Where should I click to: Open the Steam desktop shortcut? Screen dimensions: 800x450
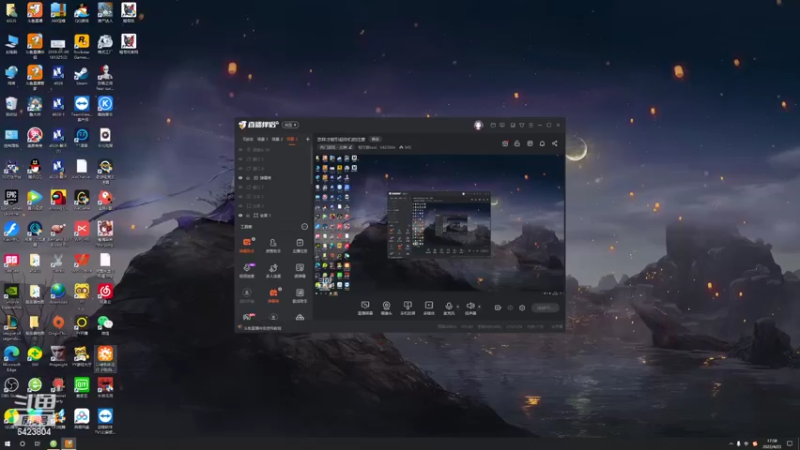click(x=81, y=76)
